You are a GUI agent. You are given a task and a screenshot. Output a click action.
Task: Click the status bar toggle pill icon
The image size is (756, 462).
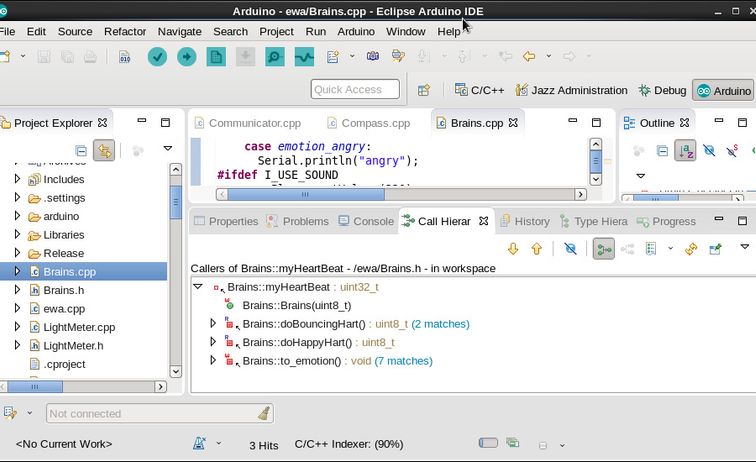tap(488, 443)
